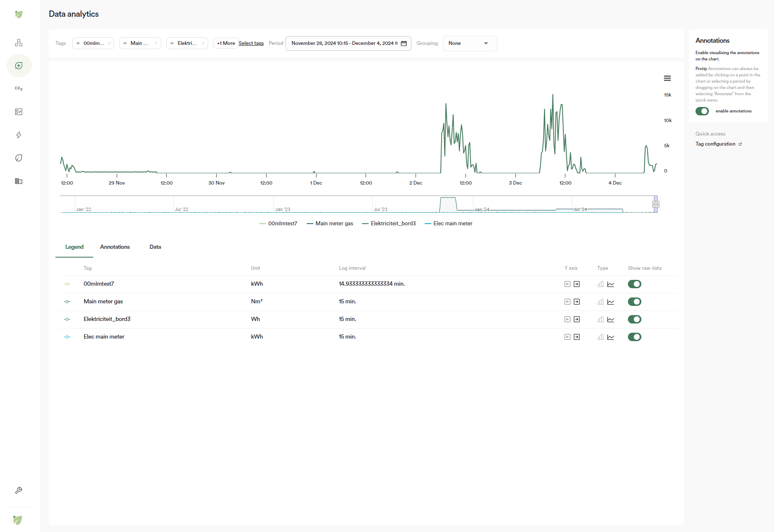
Task: Open the wrench settings sidebar icon
Action: coord(19,490)
